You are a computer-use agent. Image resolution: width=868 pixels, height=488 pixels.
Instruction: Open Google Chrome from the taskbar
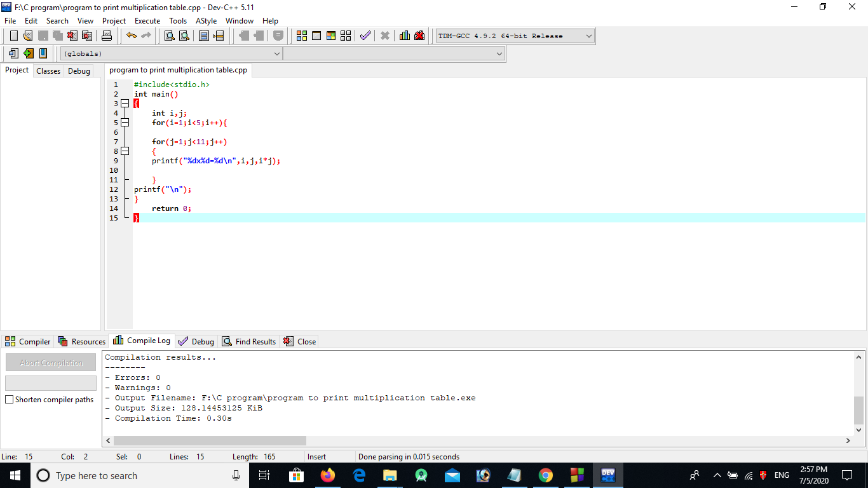[x=545, y=475]
